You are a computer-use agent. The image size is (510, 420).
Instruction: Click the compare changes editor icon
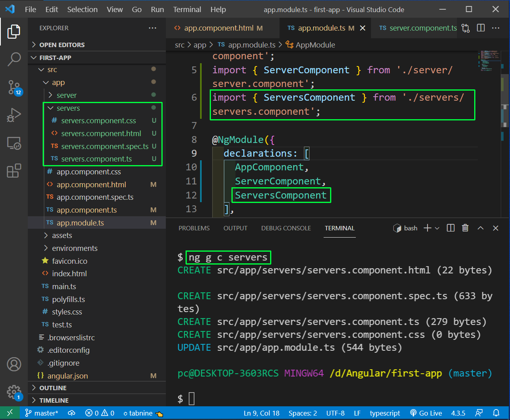coord(466,28)
